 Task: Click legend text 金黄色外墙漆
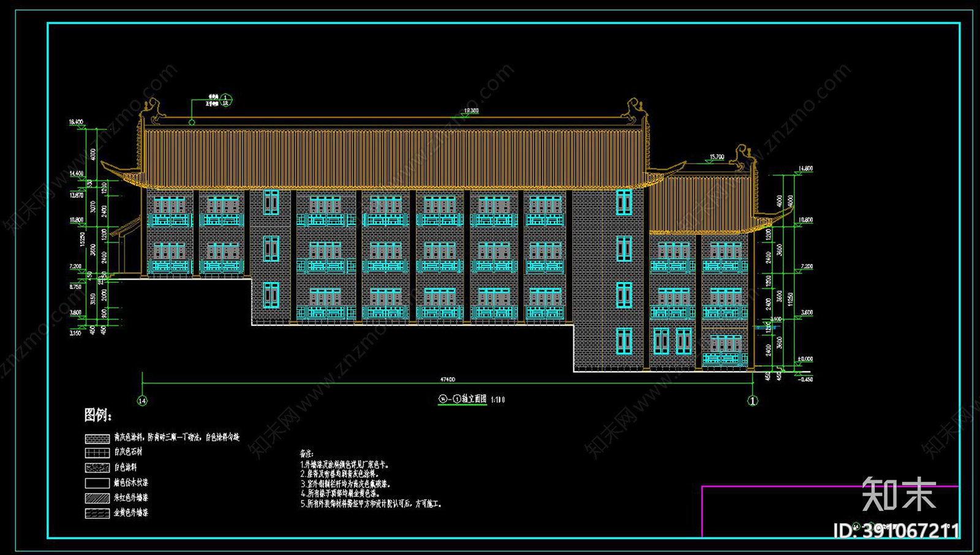131,512
